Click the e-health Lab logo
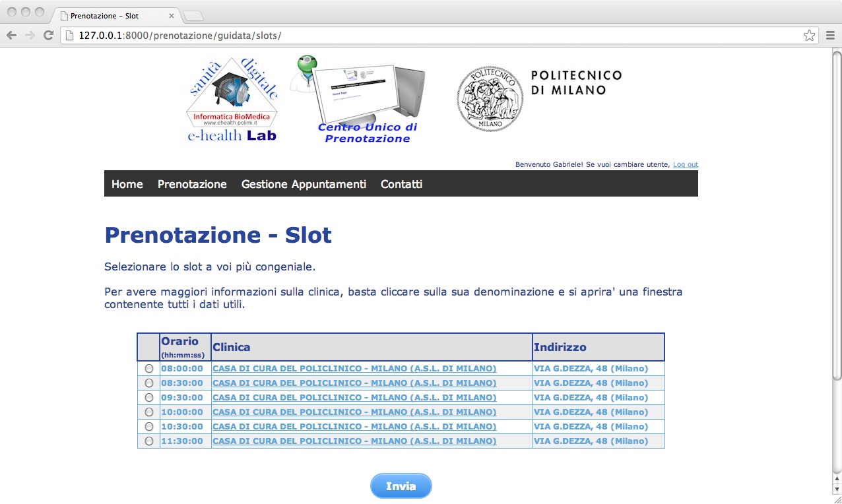842x504 pixels. [x=232, y=99]
